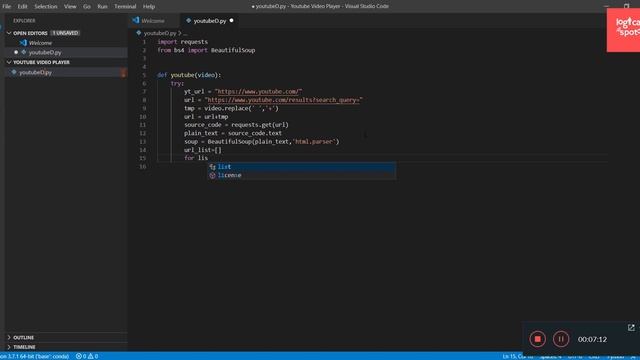Pause the screen recording
640x360 pixels.
[x=561, y=339]
